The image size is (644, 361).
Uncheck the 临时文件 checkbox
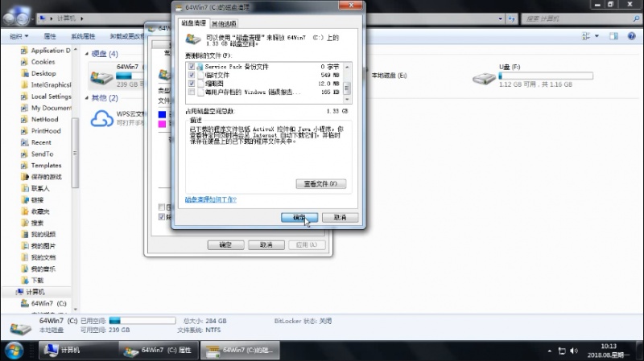click(192, 75)
